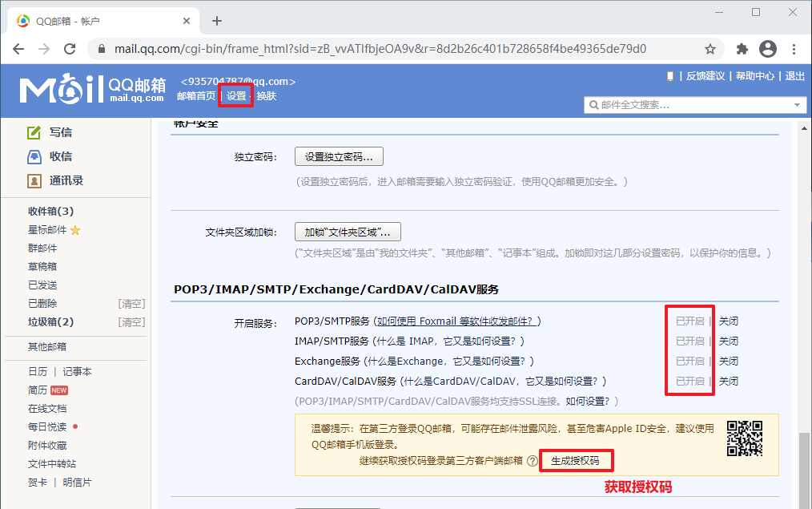Click the 生成授权码 button
This screenshot has width=812, height=509.
[x=577, y=460]
